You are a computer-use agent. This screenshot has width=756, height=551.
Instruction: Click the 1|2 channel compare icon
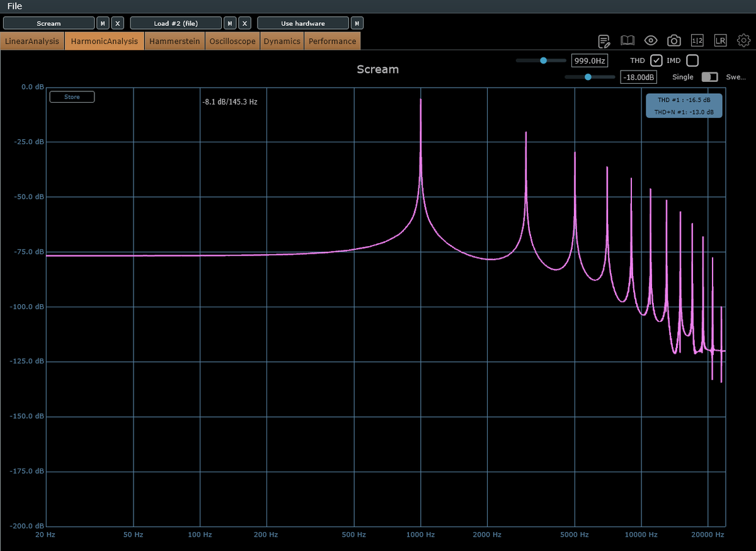(697, 41)
